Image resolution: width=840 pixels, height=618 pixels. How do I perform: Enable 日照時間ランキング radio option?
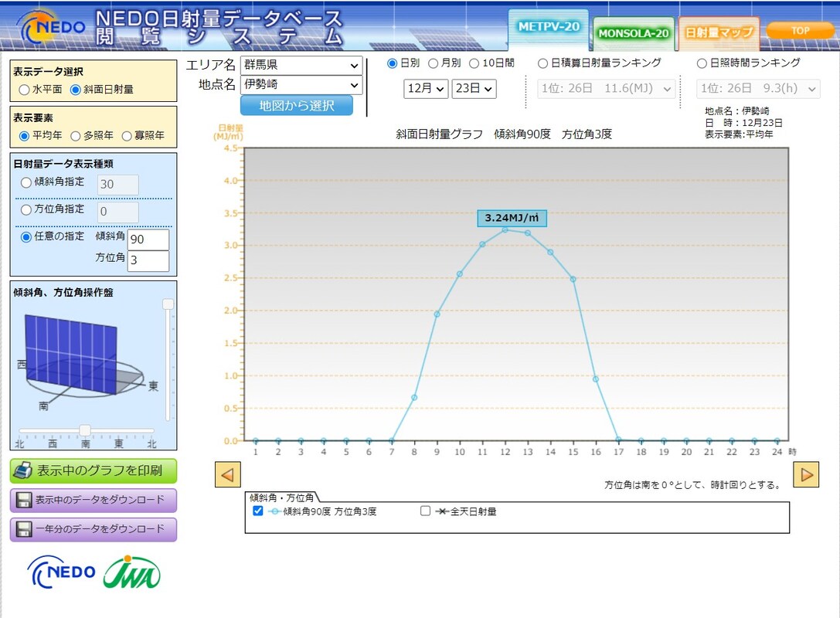[701, 63]
